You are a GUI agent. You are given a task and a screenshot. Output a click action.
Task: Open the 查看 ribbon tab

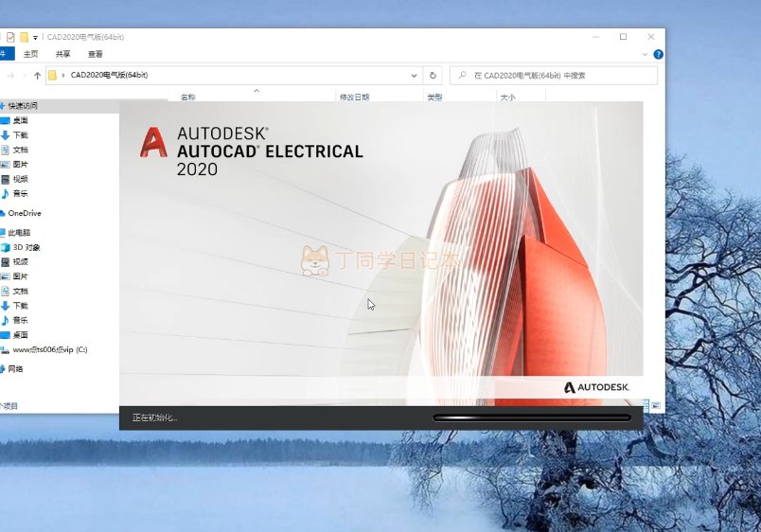point(96,54)
